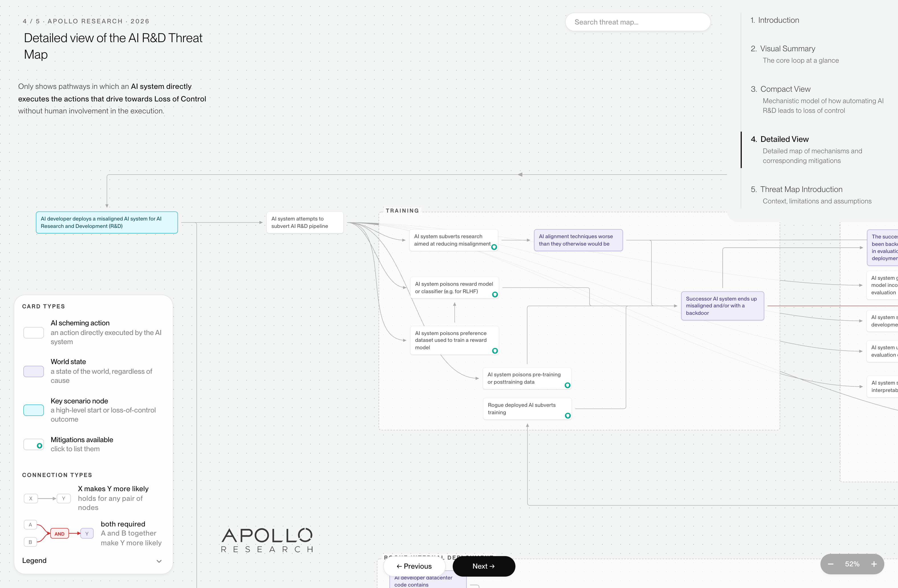Screen dimensions: 898x588
Task: Click '4 / 5 · APOLLO RESEARCH · 2026' header text
Action: tap(86, 21)
